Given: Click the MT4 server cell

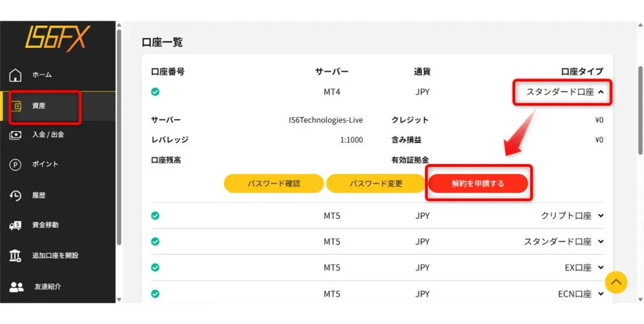Looking at the screenshot, I should pos(332,92).
